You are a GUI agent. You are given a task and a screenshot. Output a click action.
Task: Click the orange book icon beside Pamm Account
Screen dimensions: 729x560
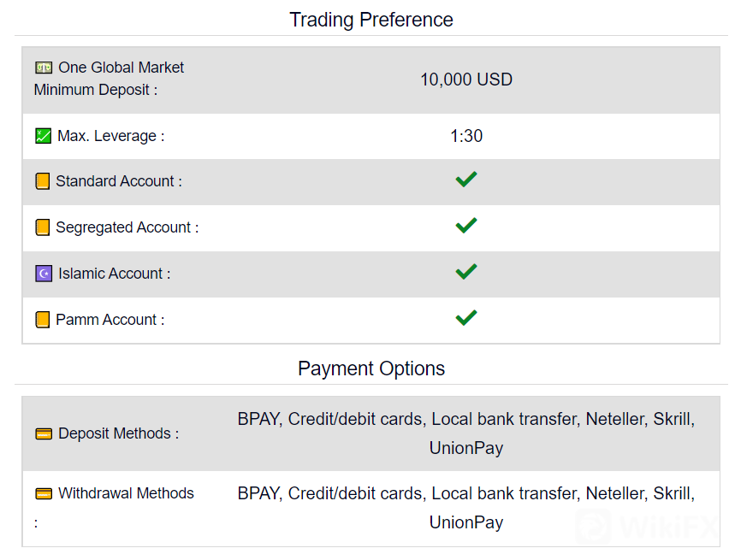tap(42, 320)
